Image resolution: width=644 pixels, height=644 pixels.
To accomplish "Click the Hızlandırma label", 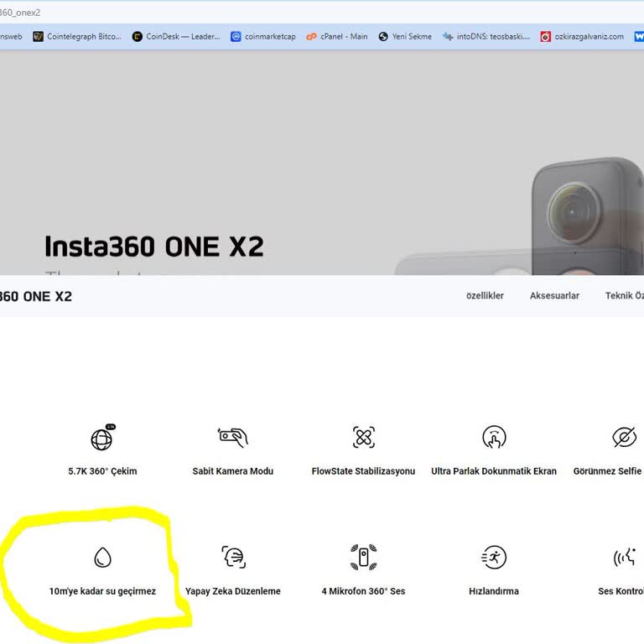I will 494,591.
